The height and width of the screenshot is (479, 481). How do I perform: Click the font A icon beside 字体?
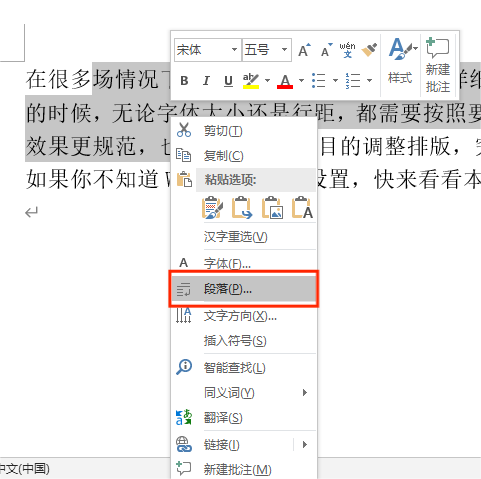(x=184, y=263)
